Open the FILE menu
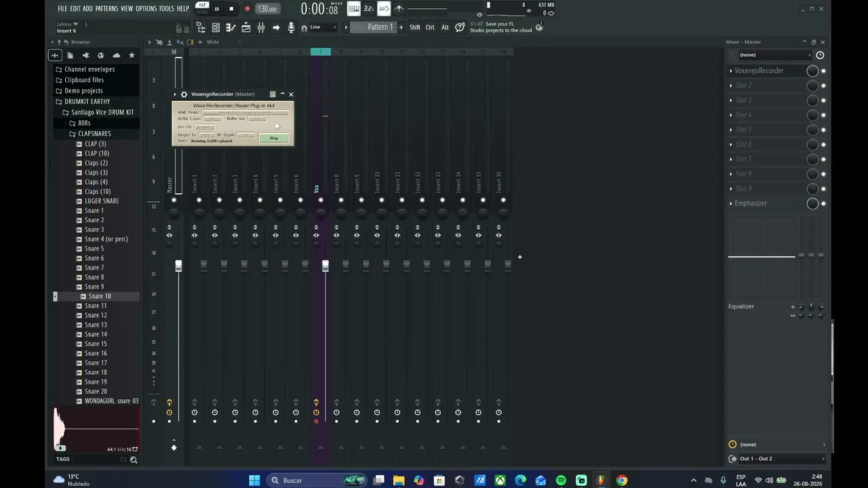868x488 pixels. (x=62, y=9)
